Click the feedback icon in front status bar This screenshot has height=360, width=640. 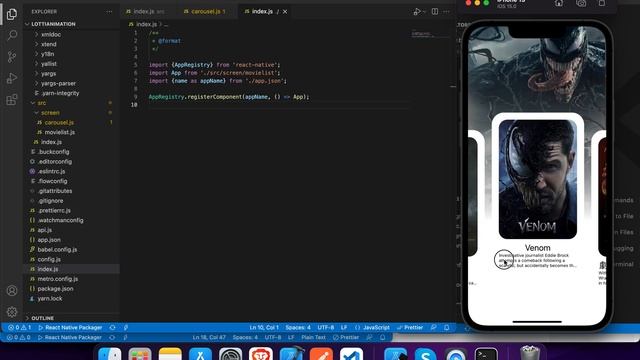coord(433,327)
